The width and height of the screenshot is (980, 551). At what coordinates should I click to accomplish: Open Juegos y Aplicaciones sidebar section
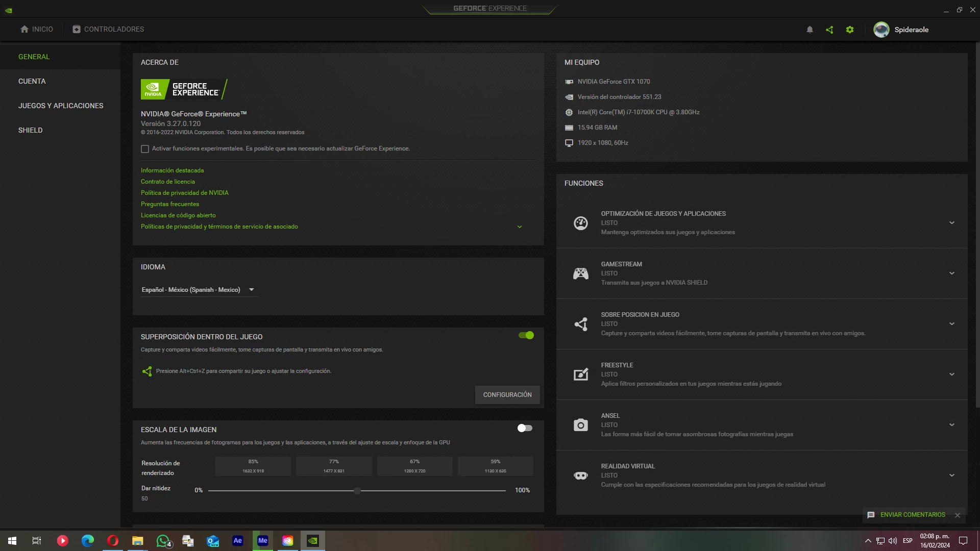tap(61, 106)
